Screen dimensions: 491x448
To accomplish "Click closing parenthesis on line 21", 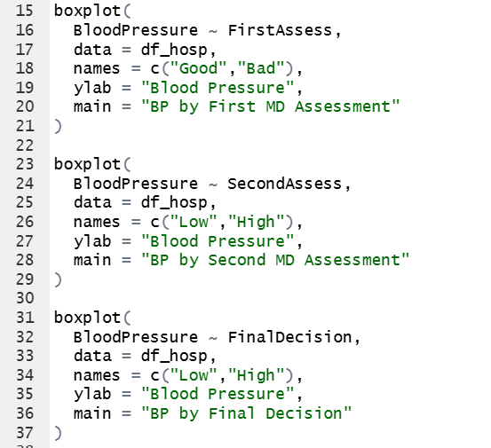I will point(58,126).
